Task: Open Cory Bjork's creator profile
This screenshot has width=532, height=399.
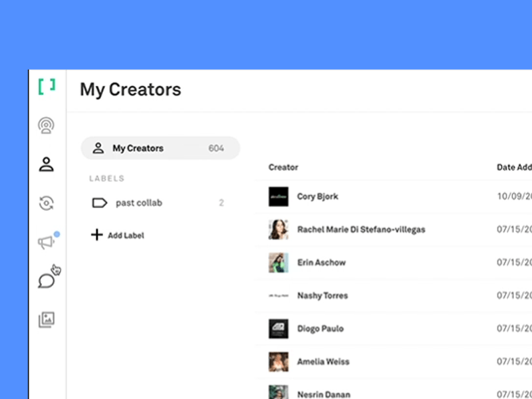Action: pyautogui.click(x=317, y=197)
